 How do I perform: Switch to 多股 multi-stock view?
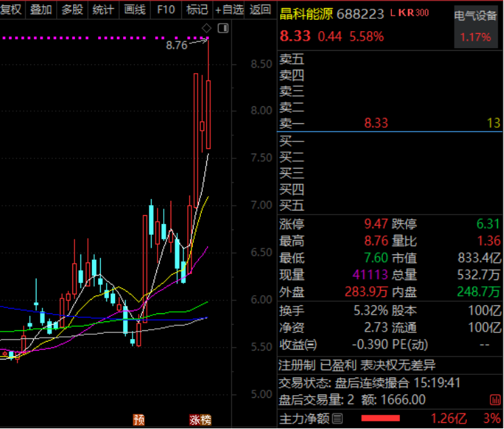pyautogui.click(x=72, y=9)
